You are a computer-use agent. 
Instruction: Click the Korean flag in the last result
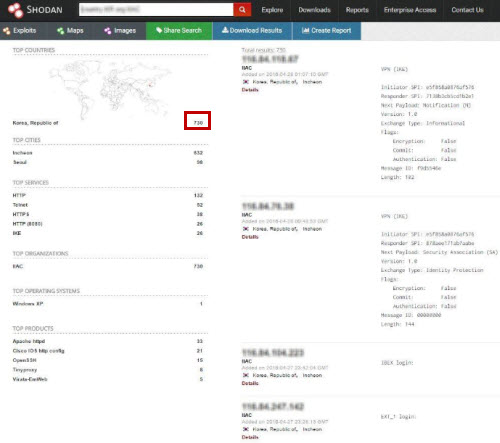pyautogui.click(x=246, y=429)
